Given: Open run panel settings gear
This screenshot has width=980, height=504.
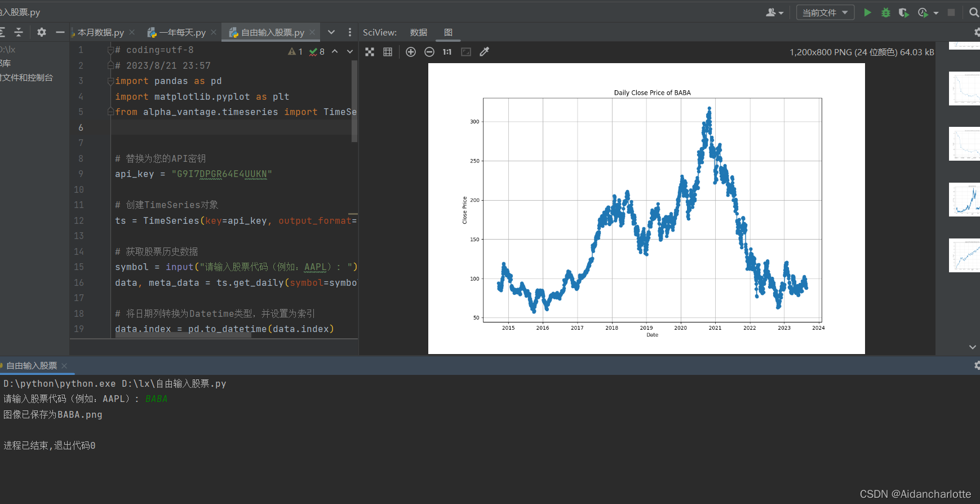Looking at the screenshot, I should click(x=977, y=365).
